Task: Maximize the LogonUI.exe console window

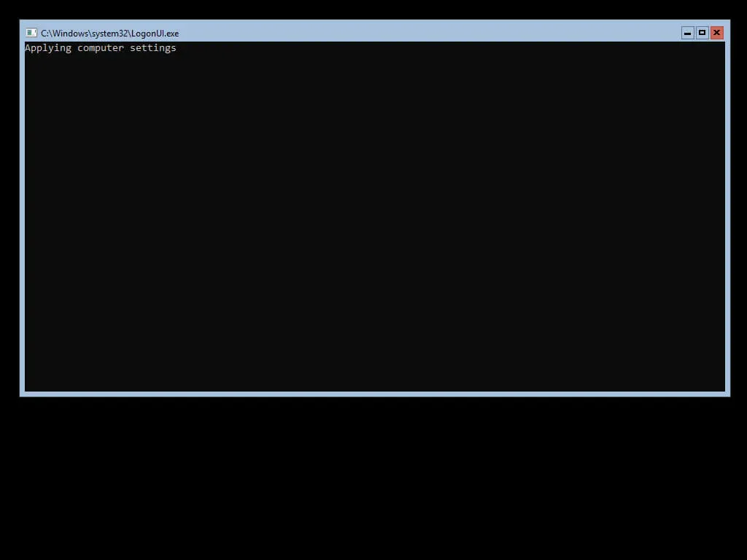Action: (703, 33)
